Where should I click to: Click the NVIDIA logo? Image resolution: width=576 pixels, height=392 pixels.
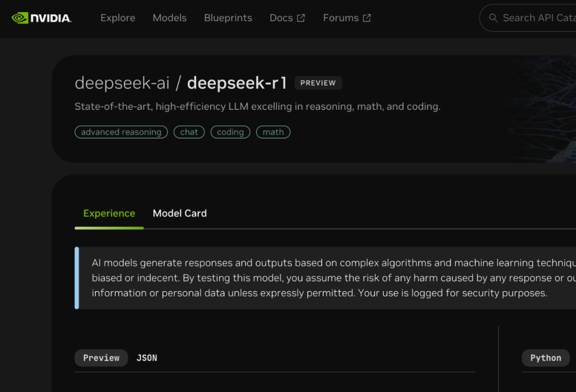coord(42,18)
